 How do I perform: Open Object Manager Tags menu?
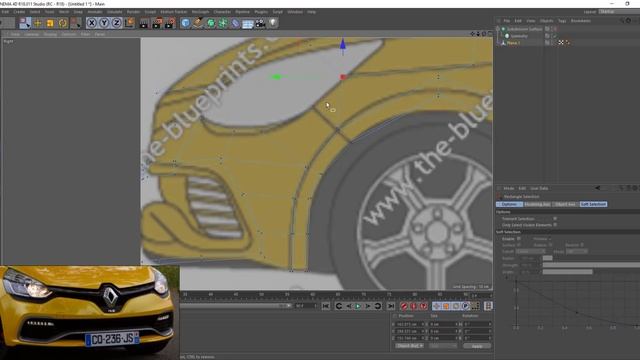point(562,21)
